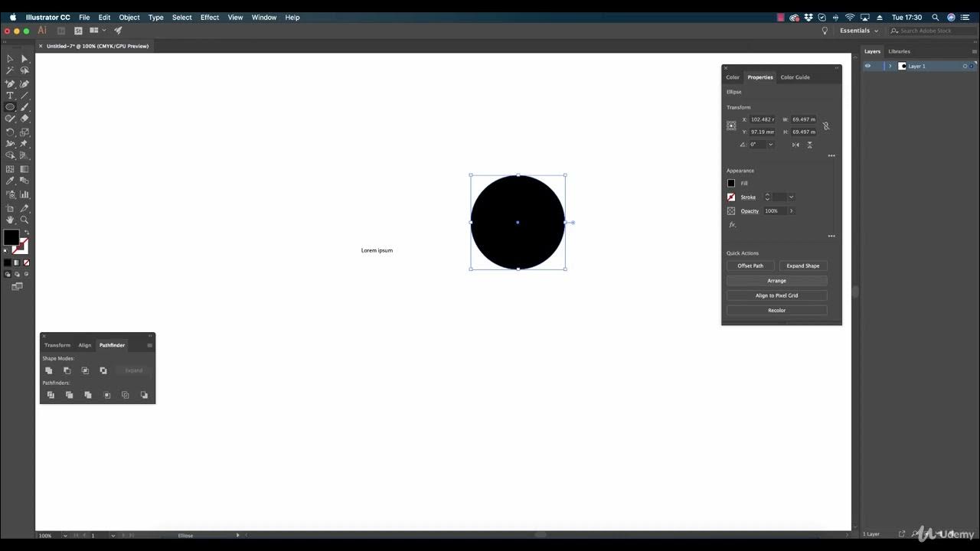Select the Eraser tool

(24, 119)
